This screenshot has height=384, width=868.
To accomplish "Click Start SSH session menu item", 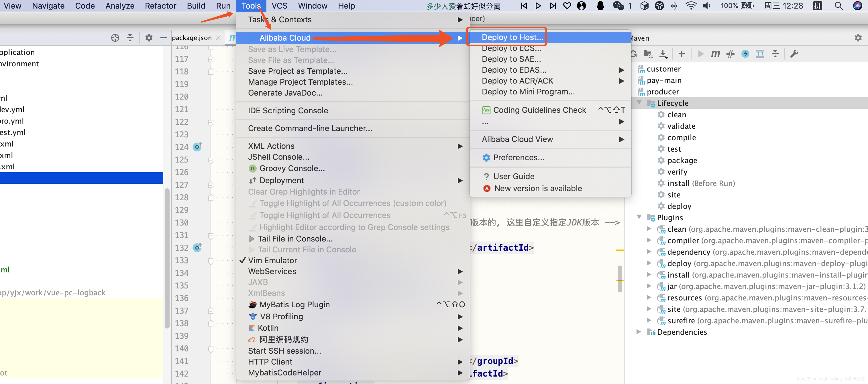I will coord(353,351).
